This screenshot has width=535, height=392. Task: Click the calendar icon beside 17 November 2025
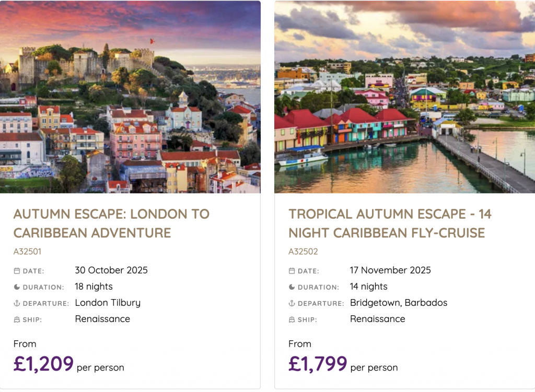pos(292,271)
